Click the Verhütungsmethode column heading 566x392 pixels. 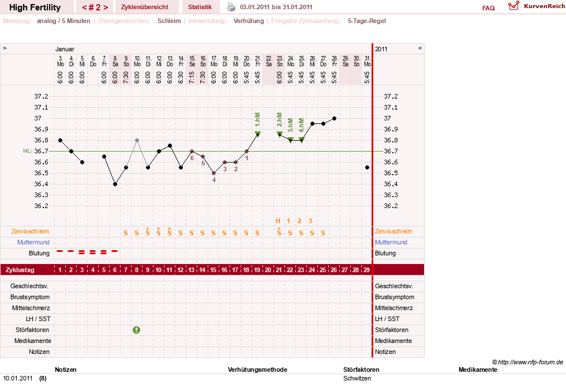[x=257, y=370]
